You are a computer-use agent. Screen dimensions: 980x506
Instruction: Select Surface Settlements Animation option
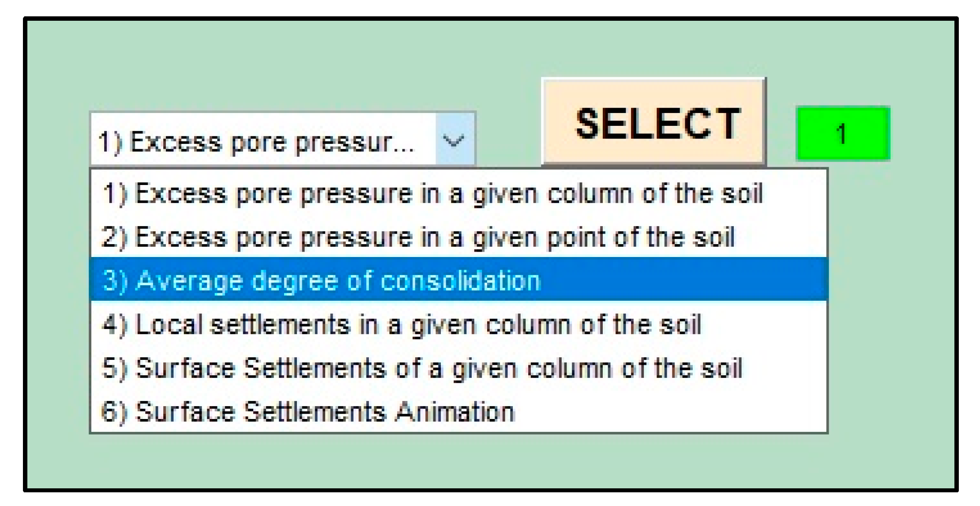click(308, 412)
